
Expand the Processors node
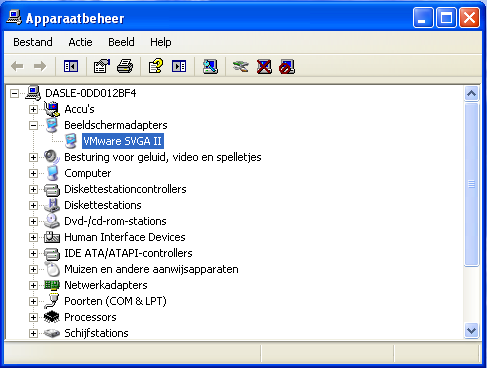pos(33,317)
